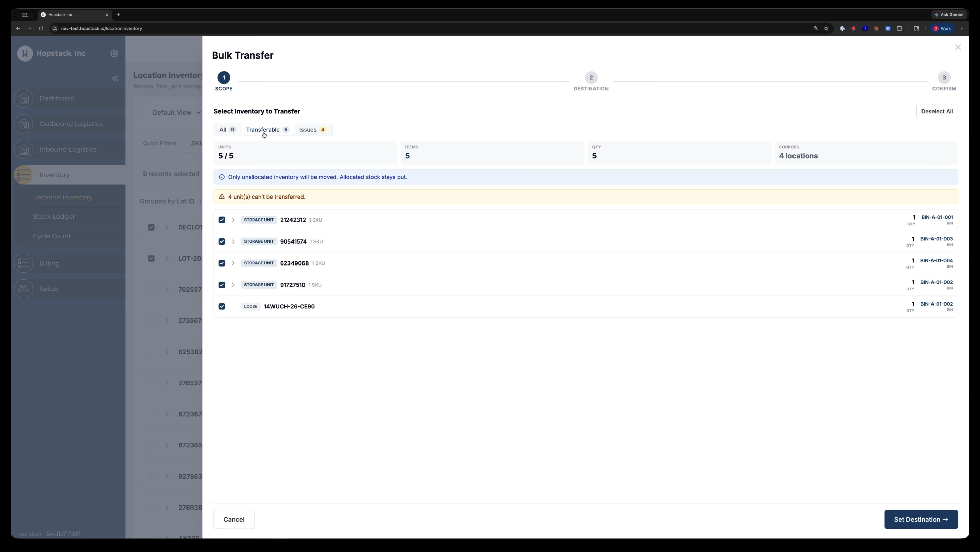Click the Outbound Logistics sidebar icon
Screen dimensions: 980x552
pos(24,124)
